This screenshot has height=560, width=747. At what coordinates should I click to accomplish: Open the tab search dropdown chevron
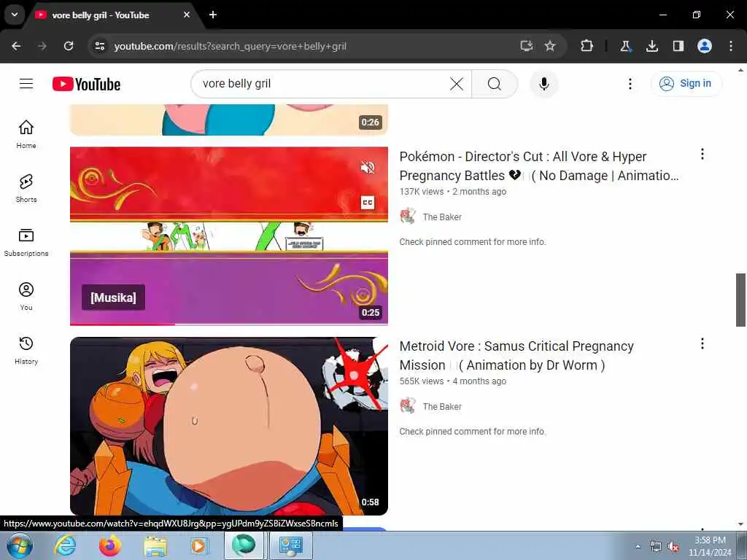pos(15,15)
